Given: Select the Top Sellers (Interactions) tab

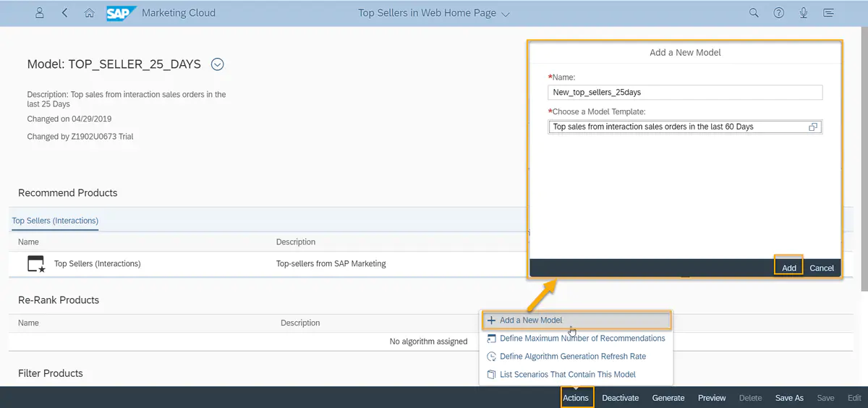Looking at the screenshot, I should [x=55, y=221].
